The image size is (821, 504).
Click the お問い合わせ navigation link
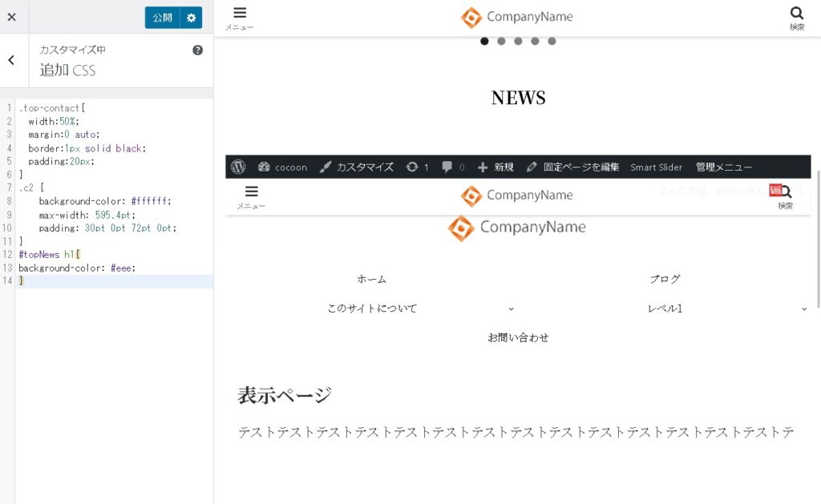pyautogui.click(x=518, y=337)
